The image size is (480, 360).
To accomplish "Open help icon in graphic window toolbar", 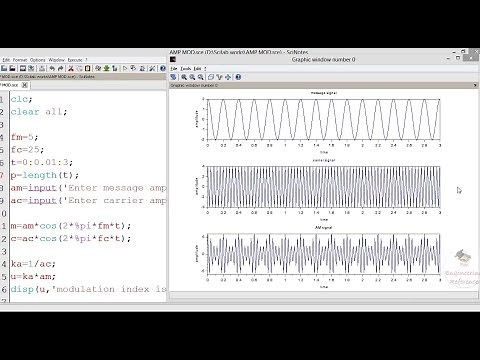I will [238, 77].
